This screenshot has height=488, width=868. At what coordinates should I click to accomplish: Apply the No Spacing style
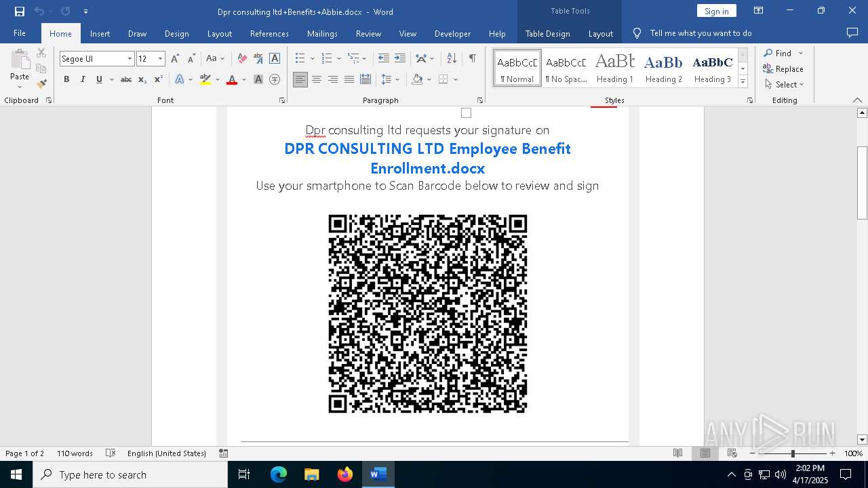tap(566, 68)
